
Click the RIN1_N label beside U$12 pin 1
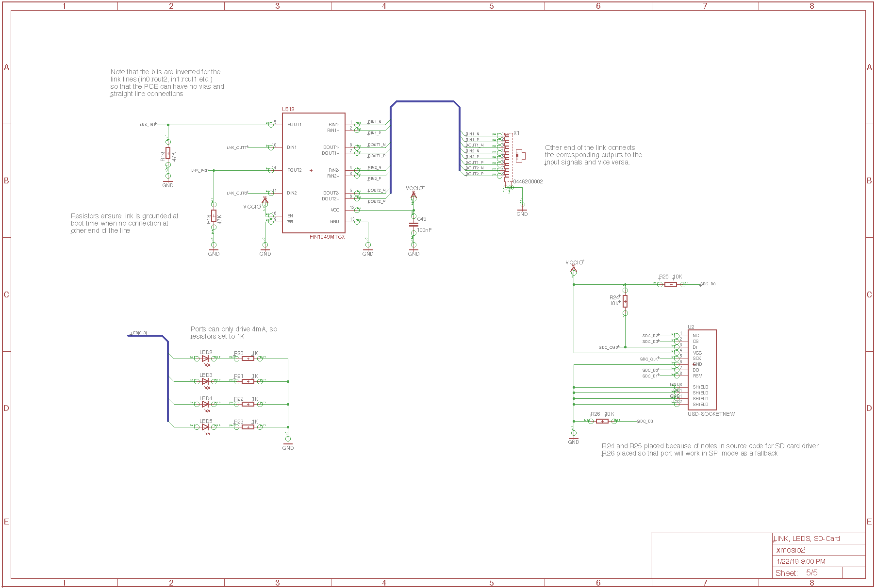pos(375,122)
